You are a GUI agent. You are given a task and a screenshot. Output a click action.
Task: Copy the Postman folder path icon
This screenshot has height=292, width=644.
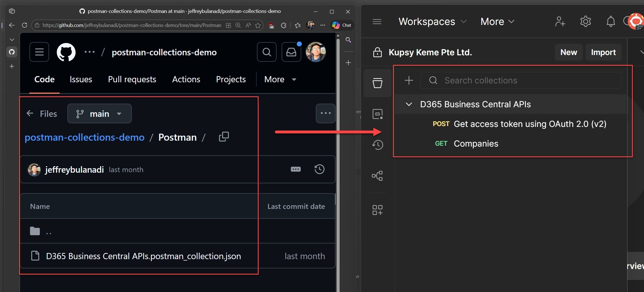[x=224, y=137]
